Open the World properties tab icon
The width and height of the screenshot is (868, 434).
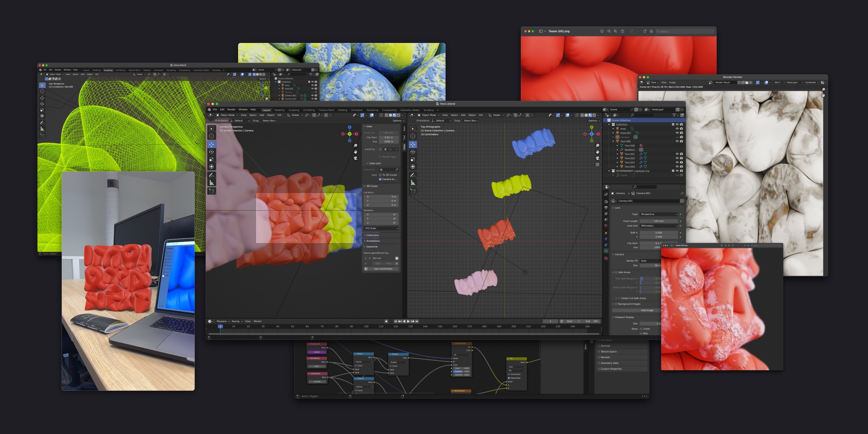tap(606, 226)
